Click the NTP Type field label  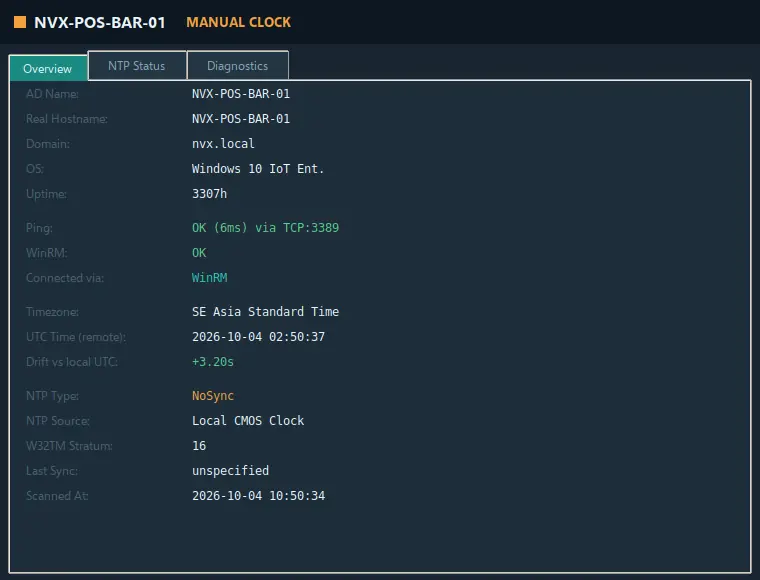[52, 396]
